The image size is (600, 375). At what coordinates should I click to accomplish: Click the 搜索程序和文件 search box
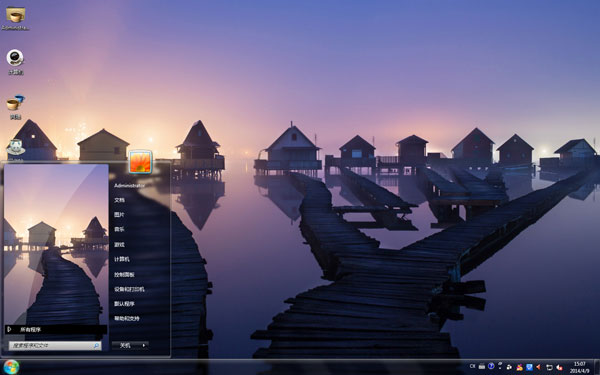(55, 346)
